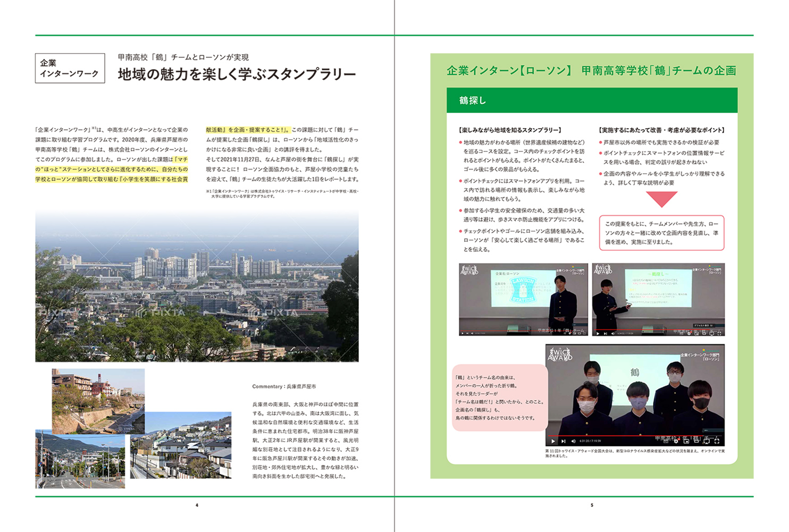This screenshot has height=532, width=789.
Task: Click the 6:31:20 timestamp in bottom video
Action: [x=590, y=441]
